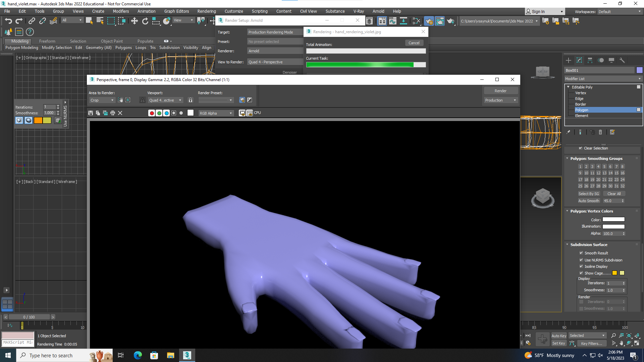Select the Select and Rotate tool
644x362 pixels.
pos(145,21)
